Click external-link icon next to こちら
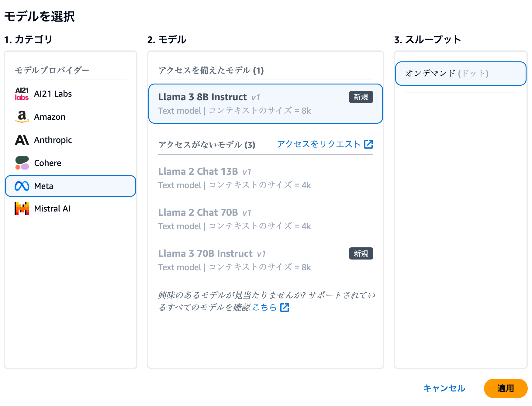The height and width of the screenshot is (406, 532). click(285, 307)
